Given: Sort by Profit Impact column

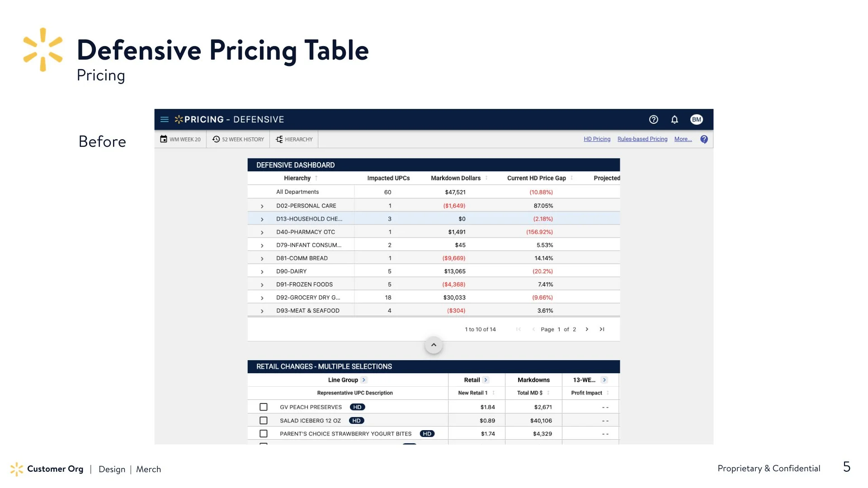Looking at the screenshot, I should coord(608,393).
